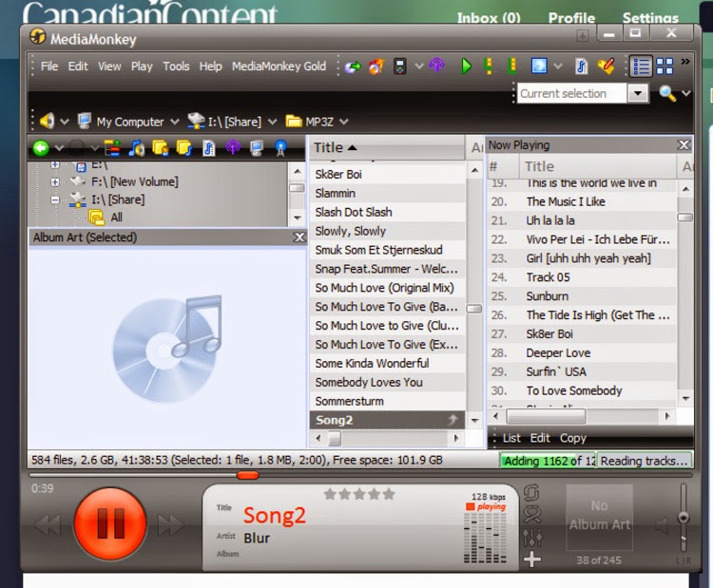The image size is (713, 588).
Task: Click the plus icon in the player
Action: pos(532,560)
